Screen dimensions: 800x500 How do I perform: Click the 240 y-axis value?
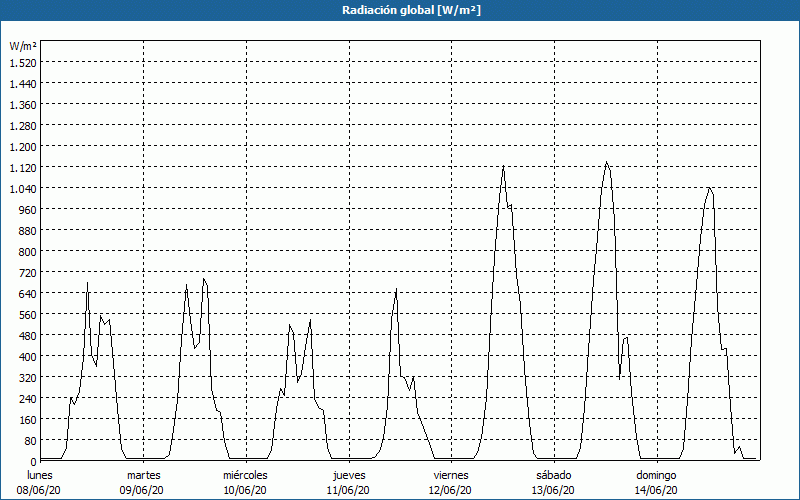point(27,398)
